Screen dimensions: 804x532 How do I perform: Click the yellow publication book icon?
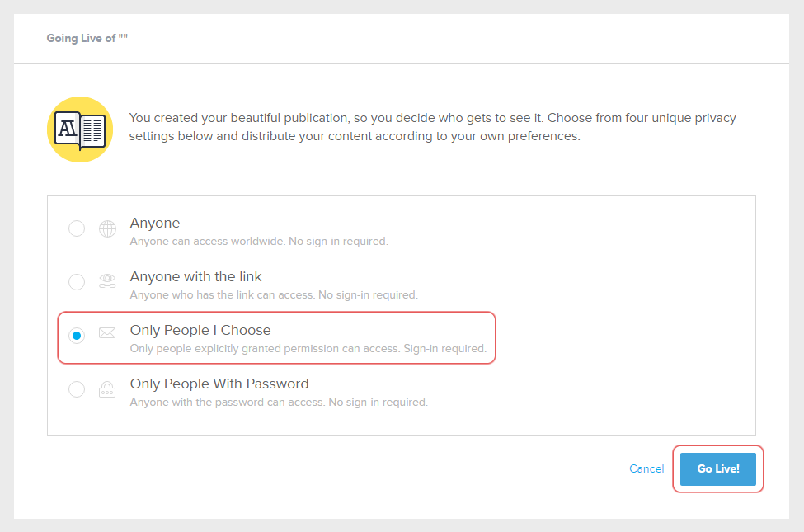pos(80,129)
